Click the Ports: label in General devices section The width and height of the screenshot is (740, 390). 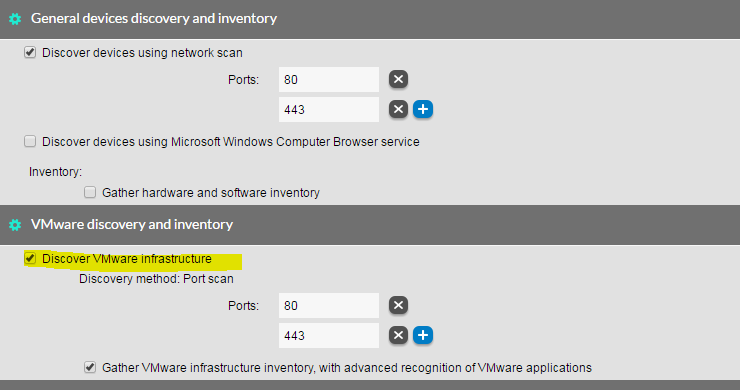point(244,80)
